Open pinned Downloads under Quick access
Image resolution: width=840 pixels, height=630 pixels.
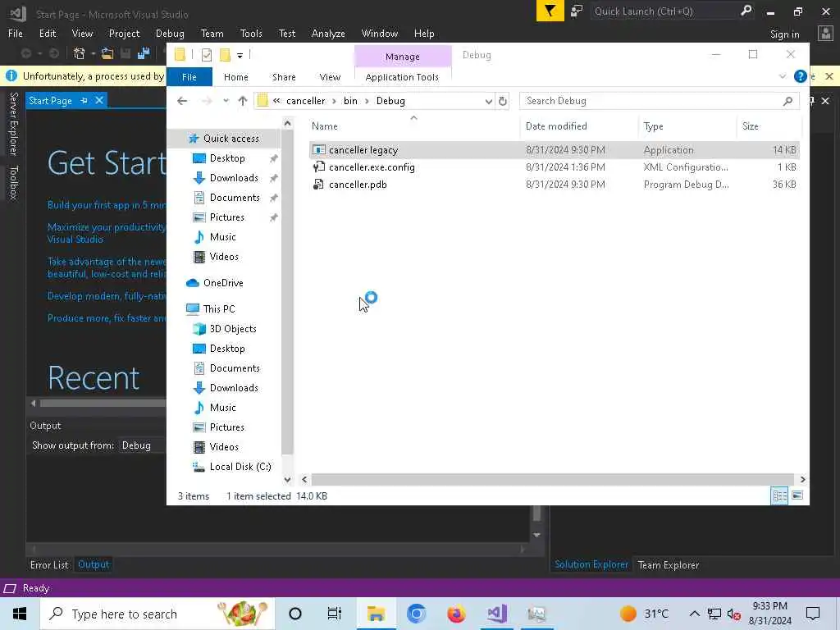point(234,178)
